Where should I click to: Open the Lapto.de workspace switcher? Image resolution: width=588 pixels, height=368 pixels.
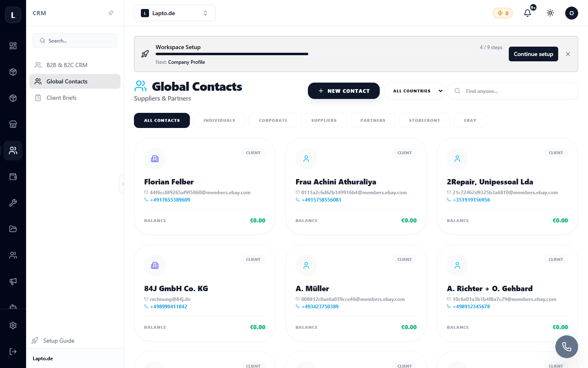tap(175, 13)
